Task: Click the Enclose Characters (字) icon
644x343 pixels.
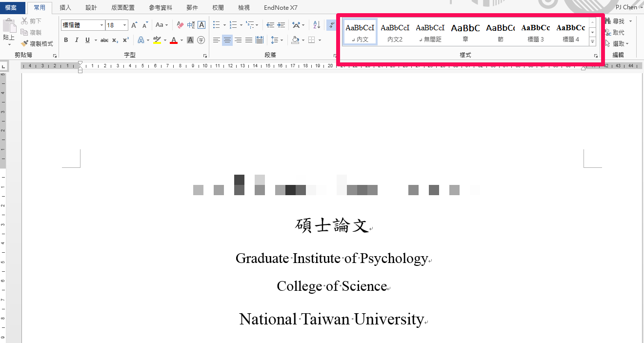Action: (x=201, y=40)
